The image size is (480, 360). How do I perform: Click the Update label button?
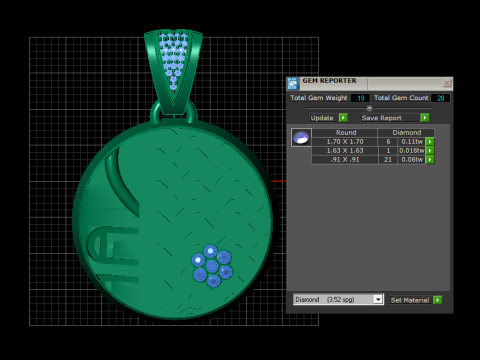point(322,118)
